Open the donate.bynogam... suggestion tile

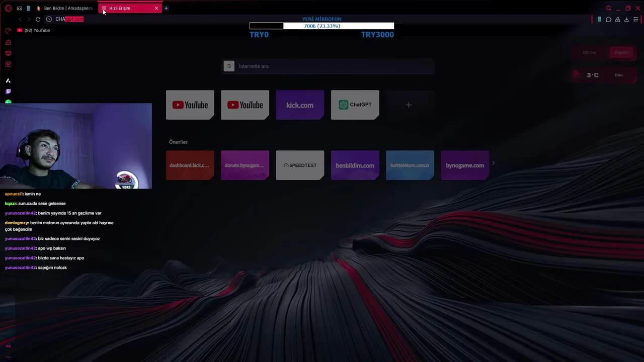(245, 165)
